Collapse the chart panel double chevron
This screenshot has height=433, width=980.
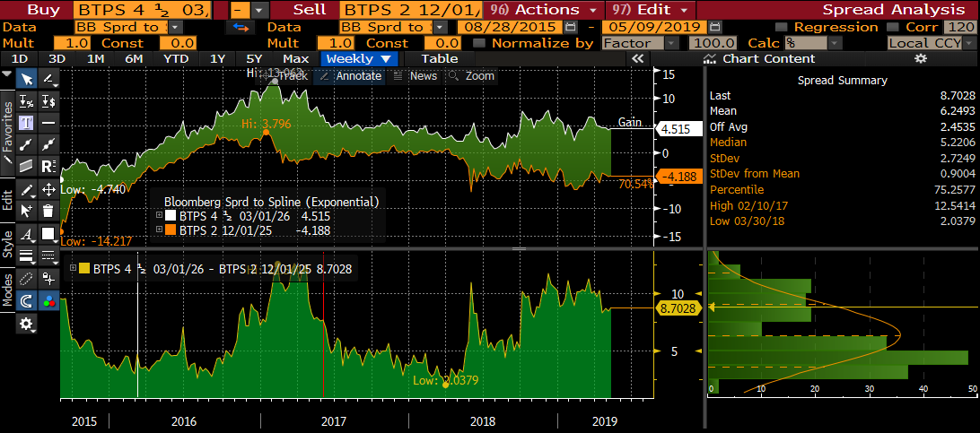click(637, 58)
